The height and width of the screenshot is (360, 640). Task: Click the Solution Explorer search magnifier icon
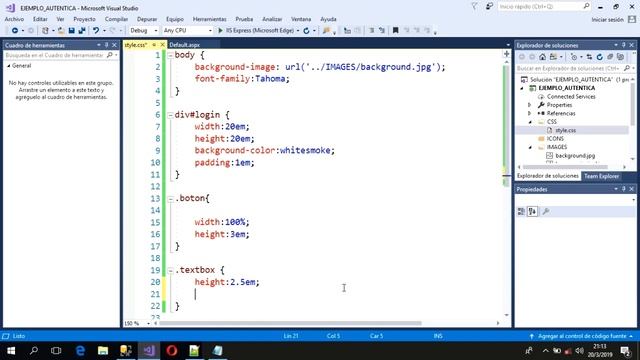[x=627, y=68]
